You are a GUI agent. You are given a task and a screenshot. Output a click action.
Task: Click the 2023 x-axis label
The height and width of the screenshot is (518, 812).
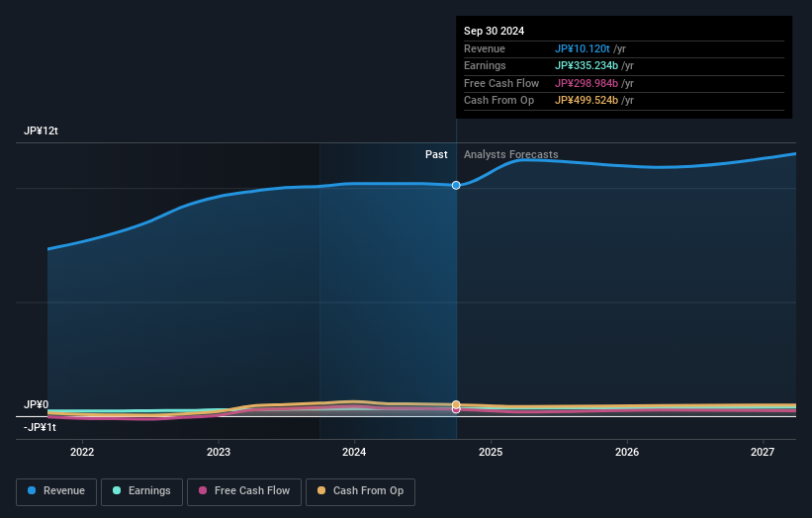point(218,453)
